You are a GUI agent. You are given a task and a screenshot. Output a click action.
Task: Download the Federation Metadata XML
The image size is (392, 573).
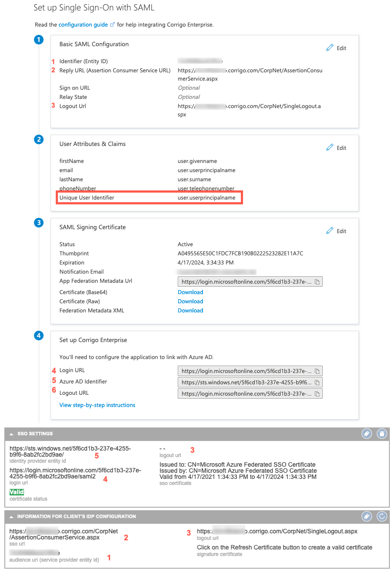point(190,310)
